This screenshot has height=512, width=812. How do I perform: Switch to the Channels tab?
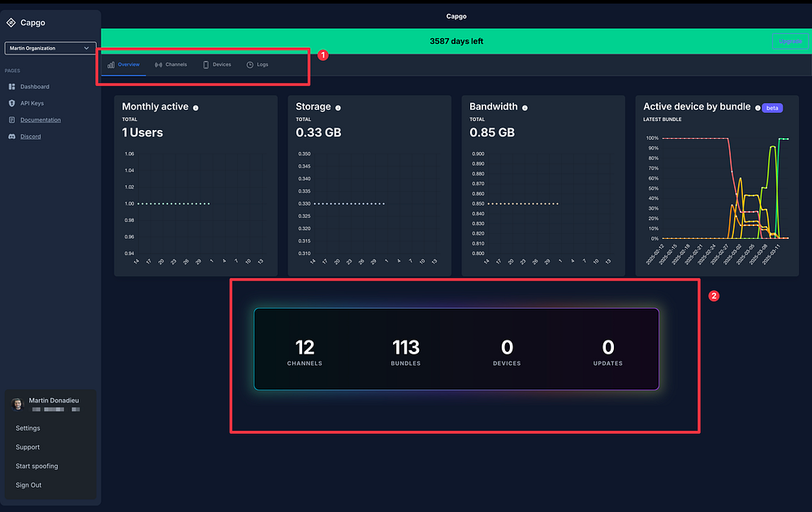click(x=171, y=65)
